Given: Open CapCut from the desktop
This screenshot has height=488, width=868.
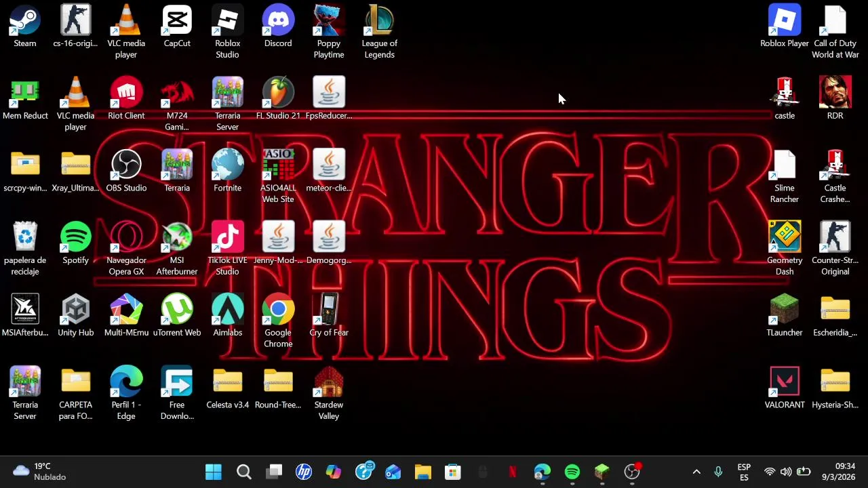Looking at the screenshot, I should click(x=177, y=27).
